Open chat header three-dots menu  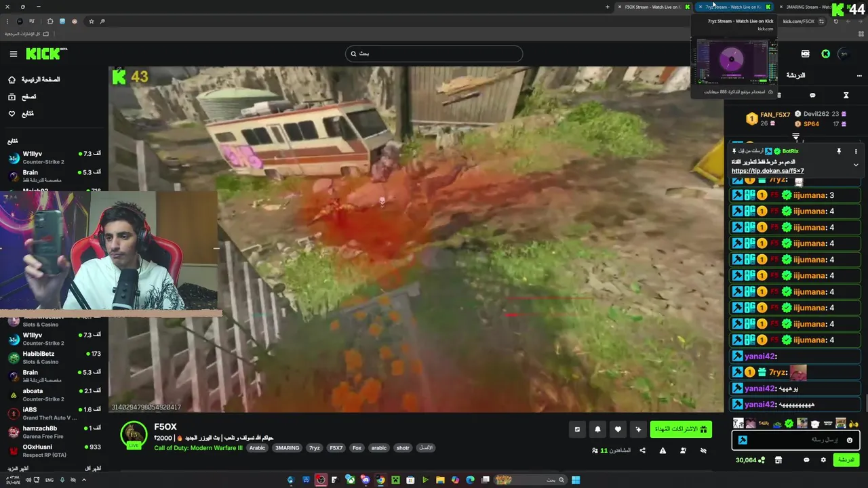(859, 75)
